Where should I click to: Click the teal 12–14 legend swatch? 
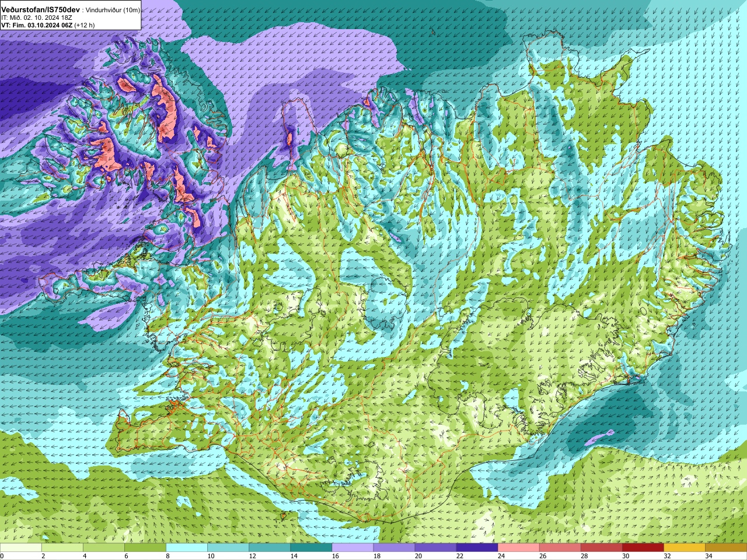point(270,548)
